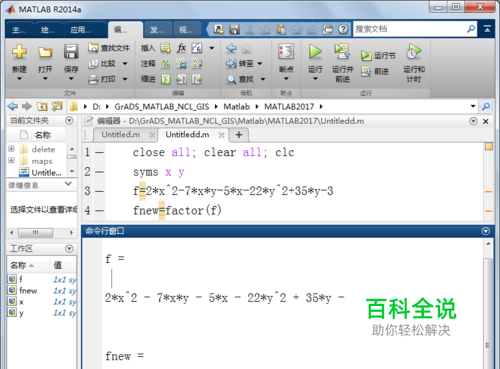Expand the maps folder tree node
The image size is (500, 369).
11,160
